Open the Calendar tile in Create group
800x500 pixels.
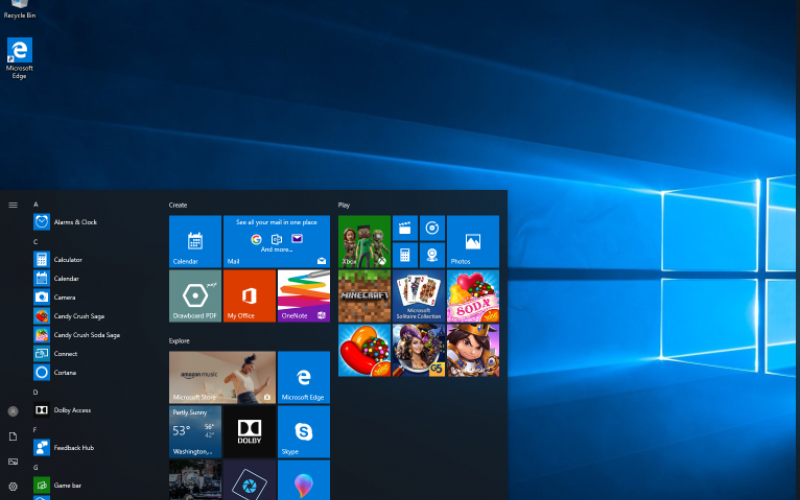coord(195,241)
